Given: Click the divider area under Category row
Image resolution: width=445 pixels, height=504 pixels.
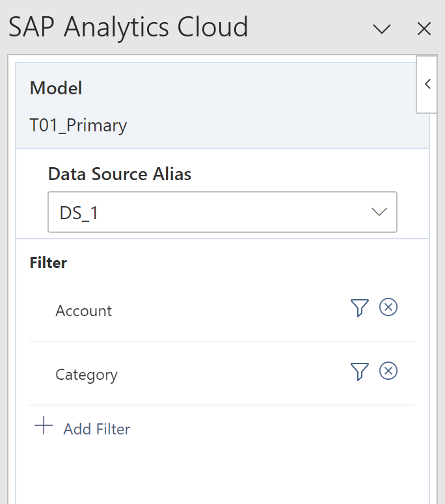Looking at the screenshot, I should [222, 405].
